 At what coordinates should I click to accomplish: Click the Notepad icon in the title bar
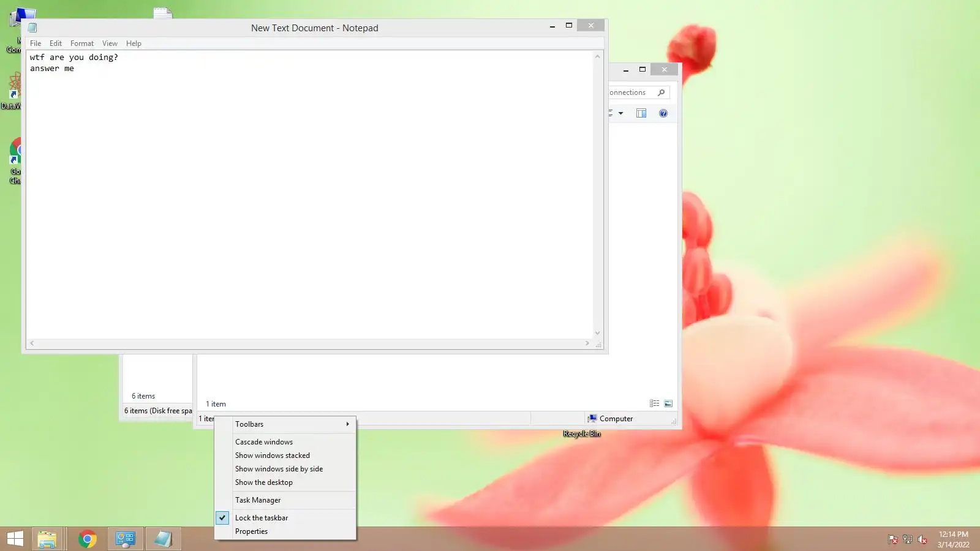[32, 28]
